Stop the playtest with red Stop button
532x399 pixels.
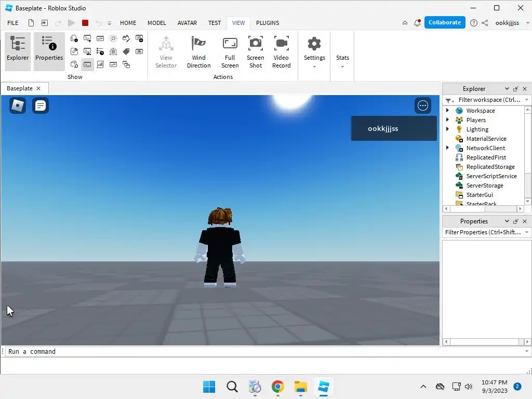85,23
